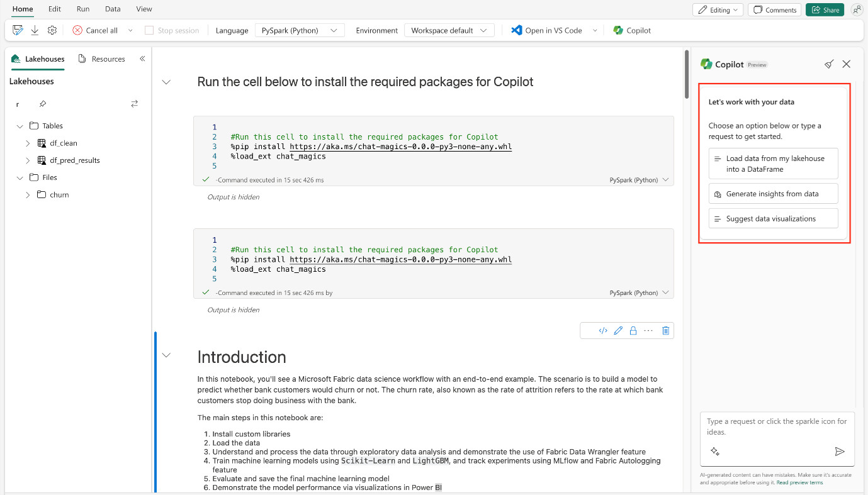Open the Data ribbon tab
Image resolution: width=868 pixels, height=495 pixels.
[113, 9]
